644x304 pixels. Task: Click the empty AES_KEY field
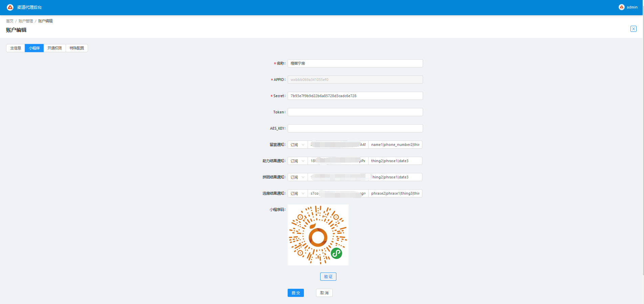tap(355, 128)
